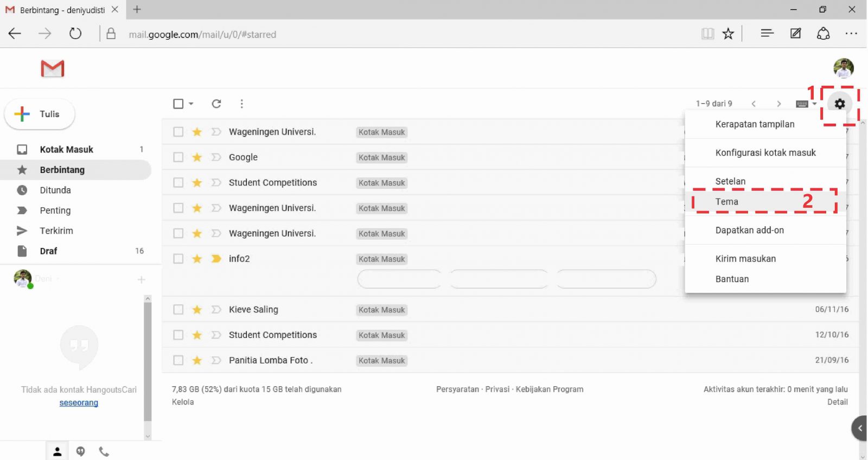
Task: Click the Gmail logo
Action: pyautogui.click(x=53, y=68)
